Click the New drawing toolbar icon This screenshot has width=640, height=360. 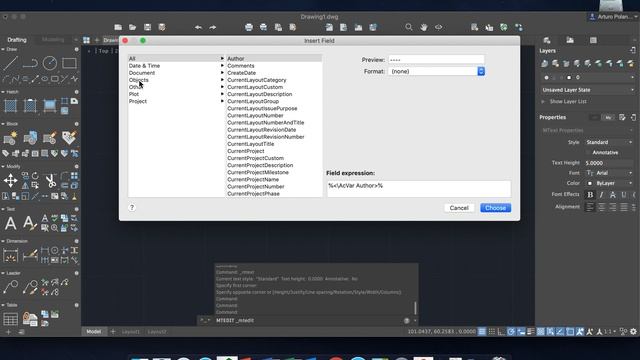coord(118,27)
